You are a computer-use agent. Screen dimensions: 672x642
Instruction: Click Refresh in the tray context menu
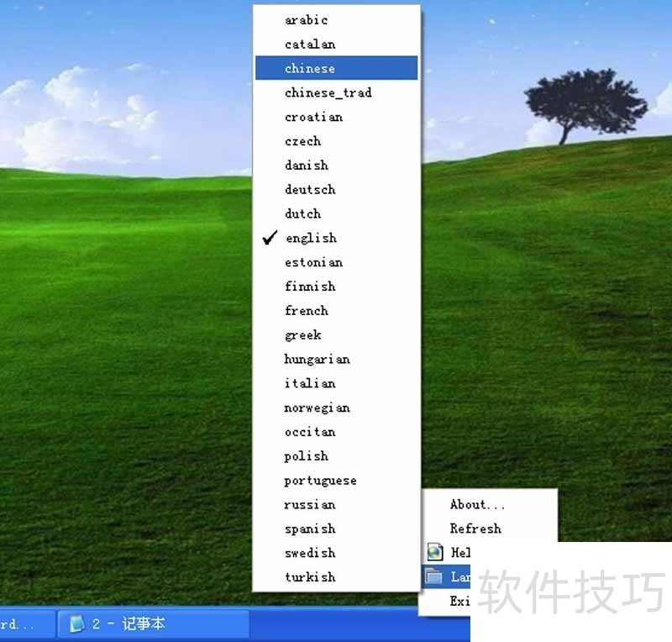[489, 529]
